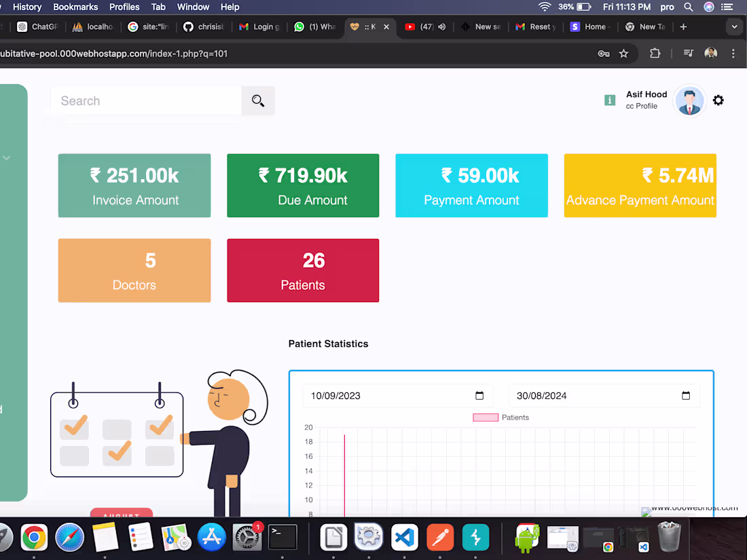The width and height of the screenshot is (747, 560).
Task: Click the green rupee info icon near Asif Hood
Action: click(609, 100)
